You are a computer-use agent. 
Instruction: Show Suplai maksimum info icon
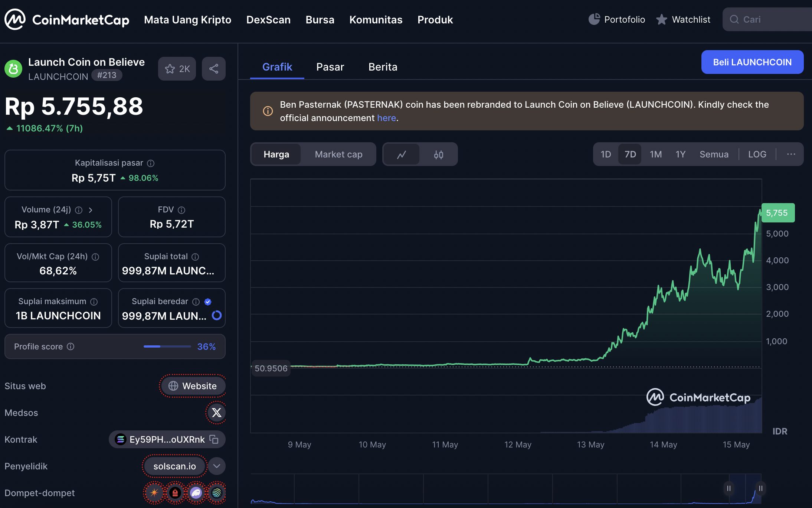pos(94,302)
